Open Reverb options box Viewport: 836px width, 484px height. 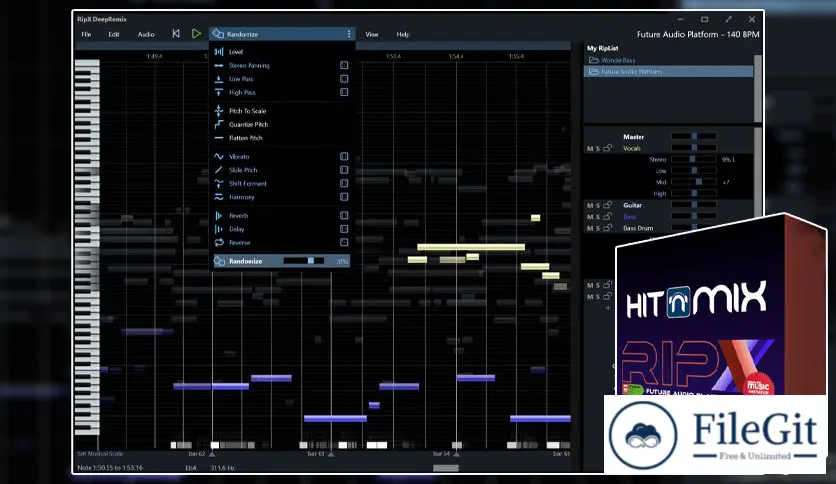click(344, 215)
